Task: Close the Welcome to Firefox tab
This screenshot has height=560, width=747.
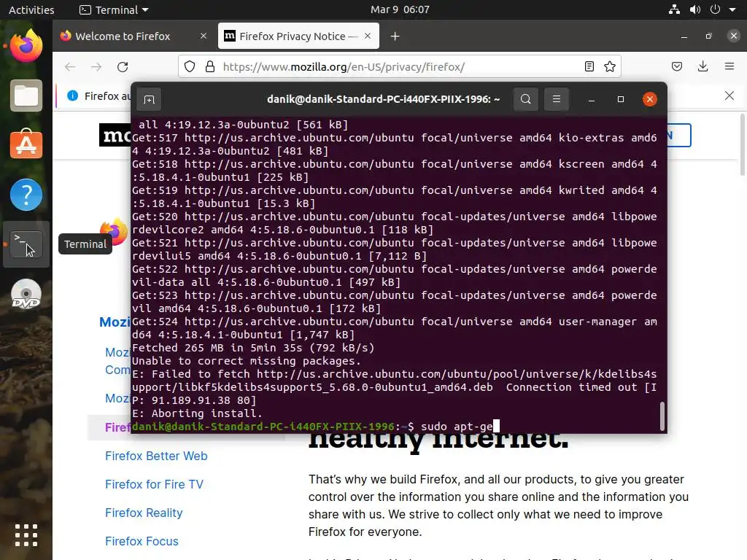Action: pyautogui.click(x=204, y=36)
